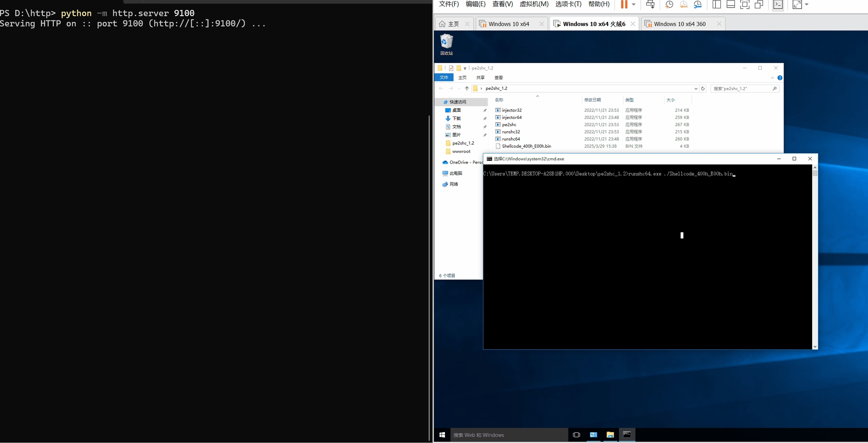Open the 查看 ribbon tab in Explorer
The width and height of the screenshot is (868, 443).
pyautogui.click(x=498, y=78)
